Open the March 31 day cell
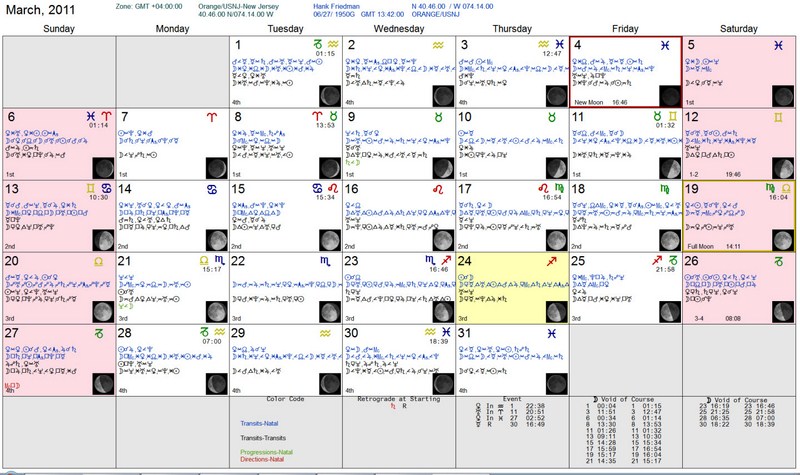Viewport: 800px width, 475px height. point(510,360)
